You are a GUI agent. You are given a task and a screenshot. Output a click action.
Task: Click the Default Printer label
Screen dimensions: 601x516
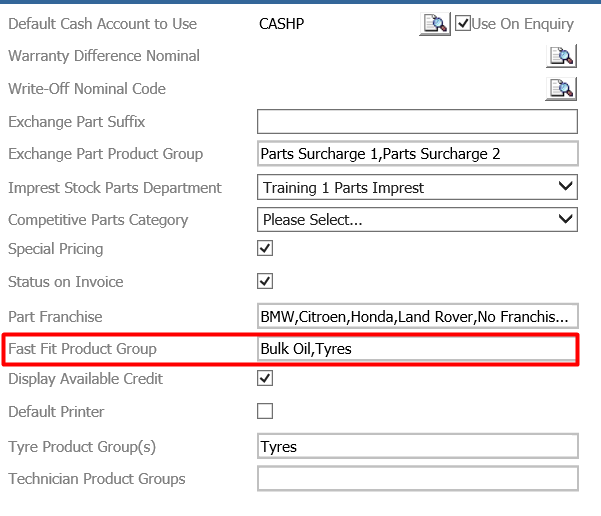pyautogui.click(x=56, y=412)
